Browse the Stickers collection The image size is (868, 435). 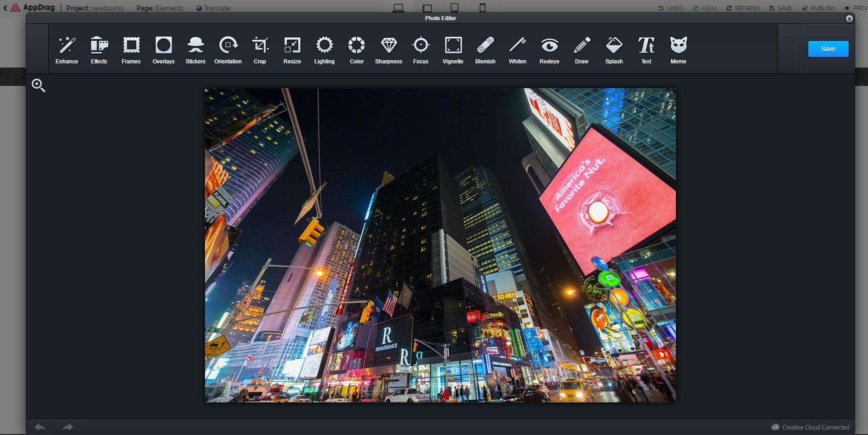[195, 49]
